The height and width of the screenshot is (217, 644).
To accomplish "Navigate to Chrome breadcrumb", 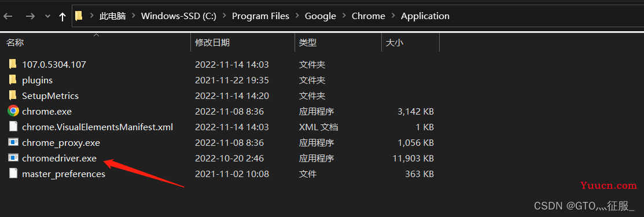I will (369, 16).
